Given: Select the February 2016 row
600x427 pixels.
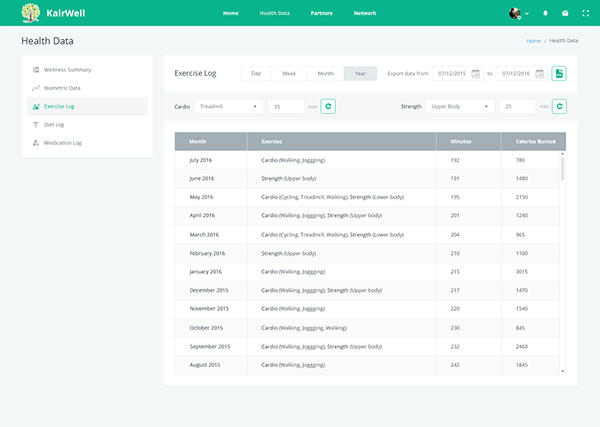Looking at the screenshot, I should (367, 253).
